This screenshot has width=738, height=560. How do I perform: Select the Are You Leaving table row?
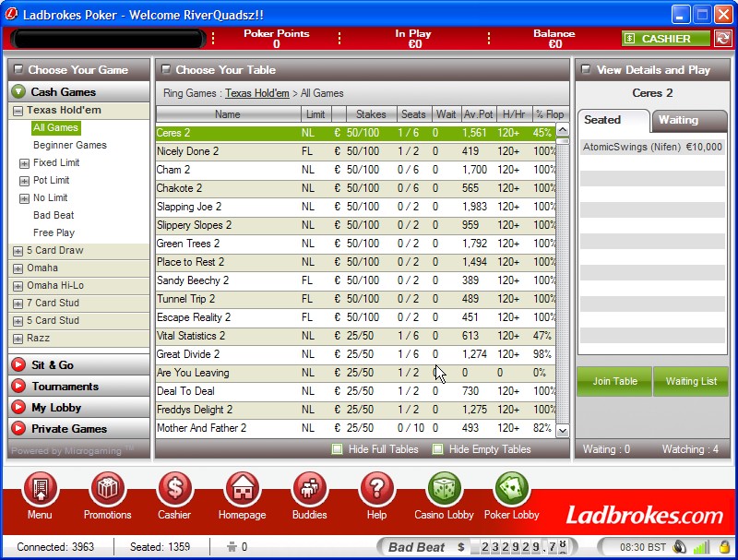(x=356, y=373)
